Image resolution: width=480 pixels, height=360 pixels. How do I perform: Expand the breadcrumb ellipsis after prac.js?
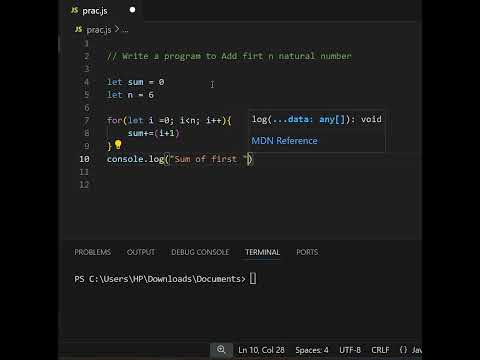click(x=125, y=30)
